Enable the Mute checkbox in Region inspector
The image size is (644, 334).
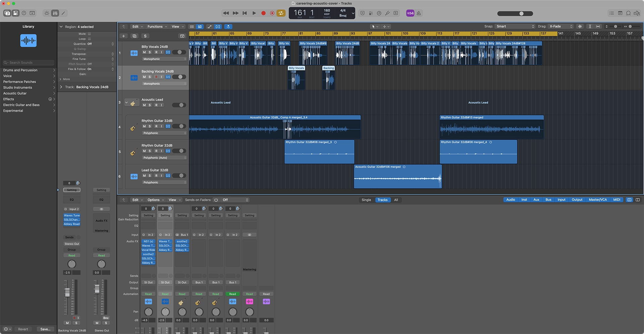pyautogui.click(x=89, y=34)
